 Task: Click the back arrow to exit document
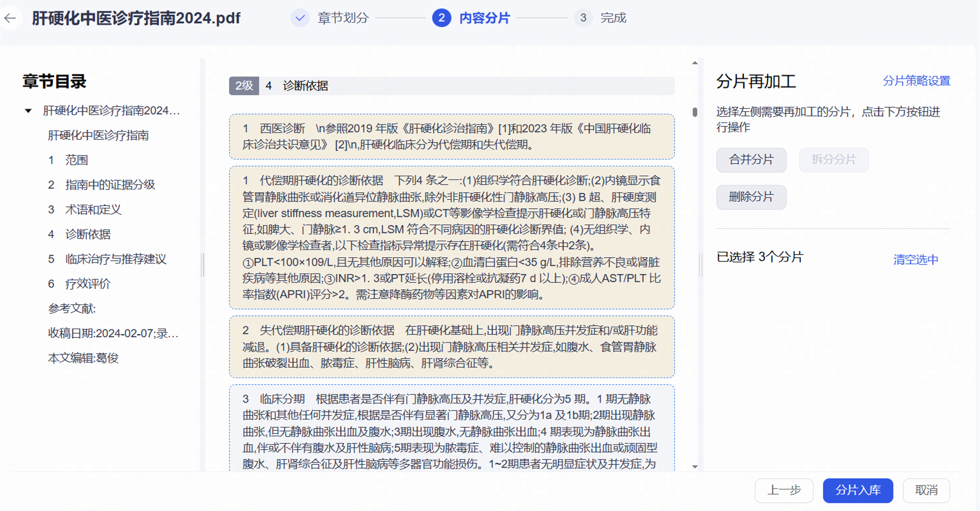point(11,18)
